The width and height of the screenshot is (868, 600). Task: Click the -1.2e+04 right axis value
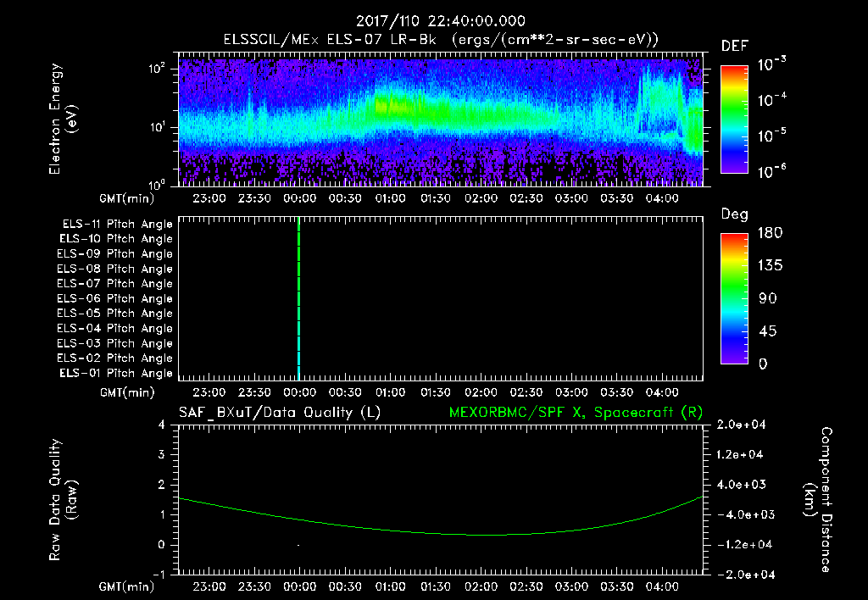[x=744, y=545]
